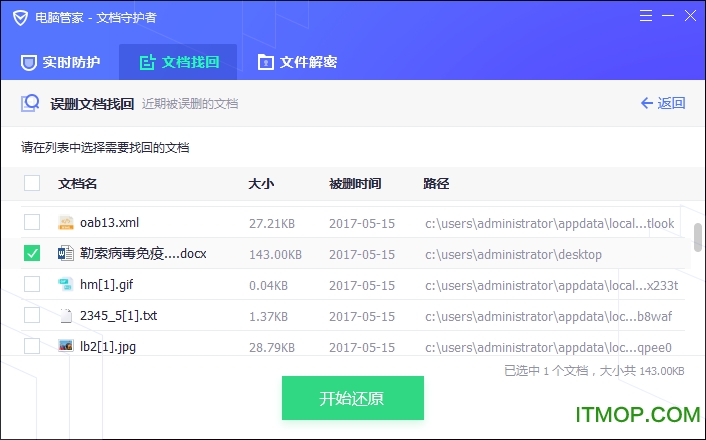The width and height of the screenshot is (706, 440).
Task: Click the path ending in ...b8waf
Action: tap(548, 317)
